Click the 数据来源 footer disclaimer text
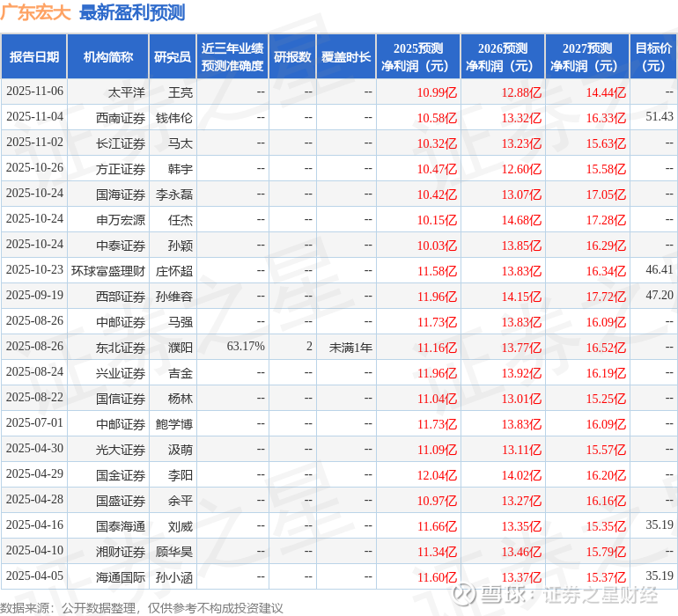The width and height of the screenshot is (678, 616). [142, 608]
